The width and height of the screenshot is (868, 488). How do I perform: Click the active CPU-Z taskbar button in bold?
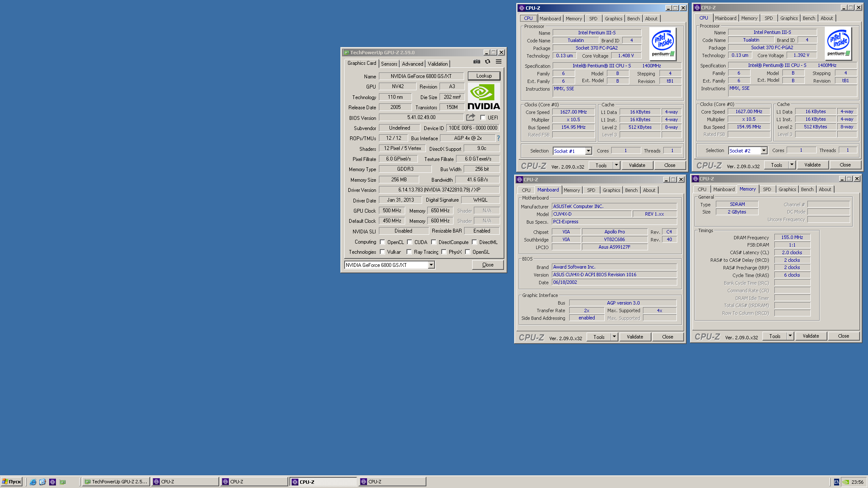[323, 482]
